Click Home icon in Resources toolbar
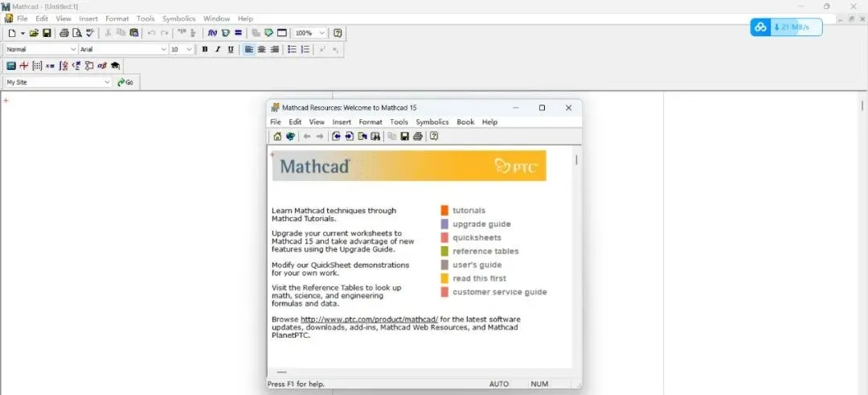This screenshot has width=868, height=395. [x=277, y=136]
